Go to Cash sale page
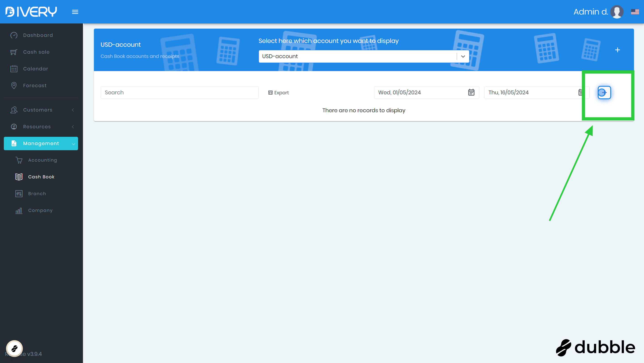 (36, 52)
